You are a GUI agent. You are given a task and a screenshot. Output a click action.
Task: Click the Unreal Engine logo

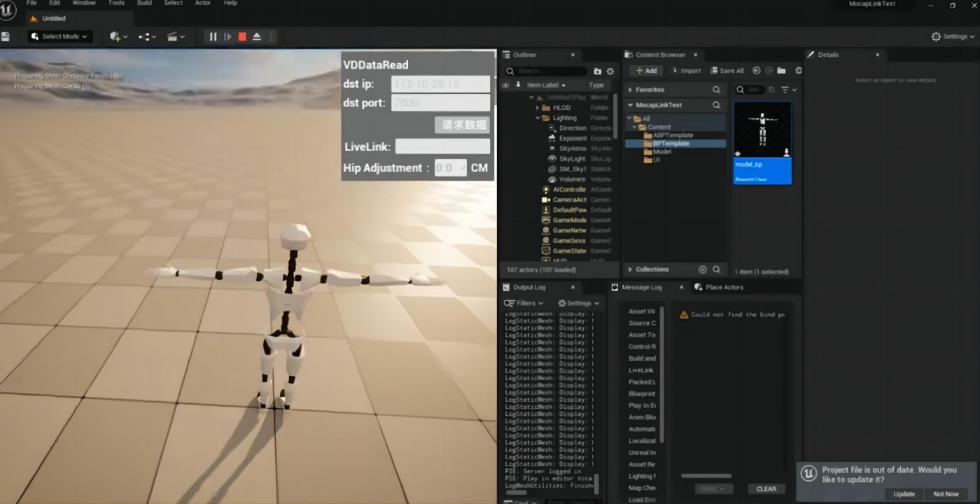(8, 9)
